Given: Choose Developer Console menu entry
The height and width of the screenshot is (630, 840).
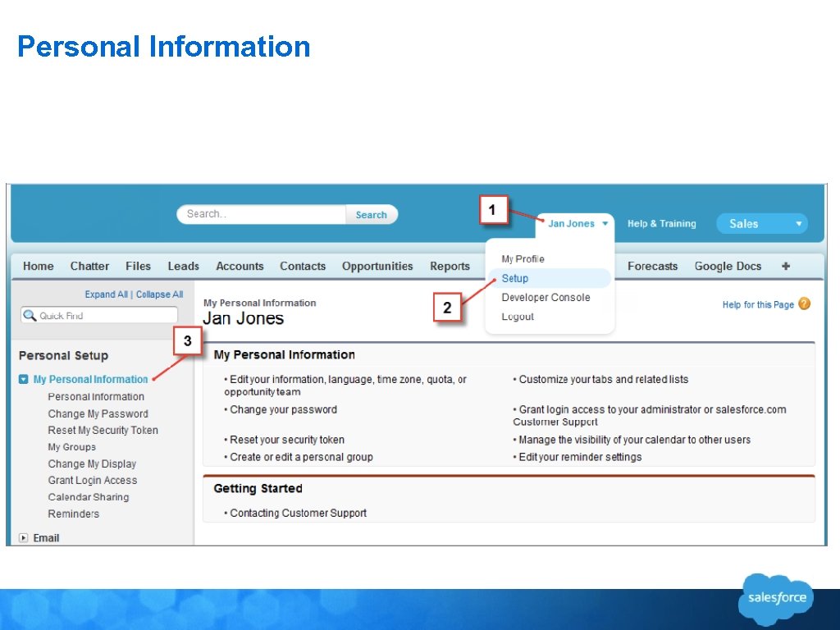Looking at the screenshot, I should tap(546, 297).
